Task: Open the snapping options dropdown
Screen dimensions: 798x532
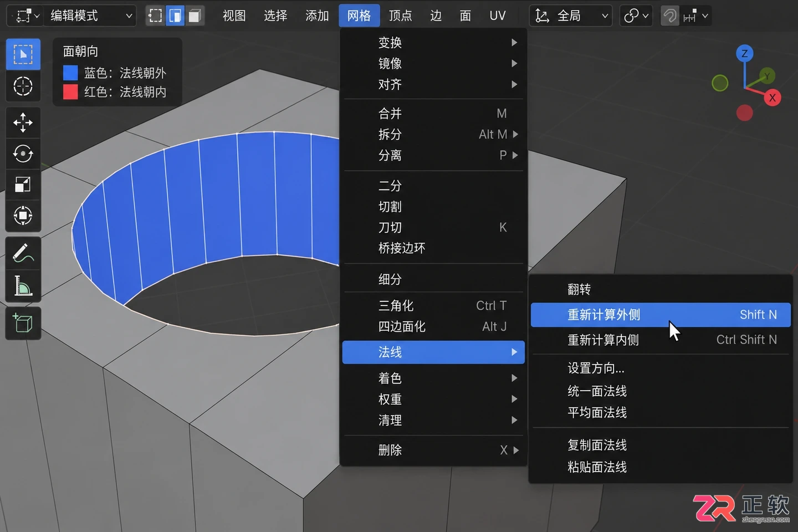Action: click(x=696, y=16)
